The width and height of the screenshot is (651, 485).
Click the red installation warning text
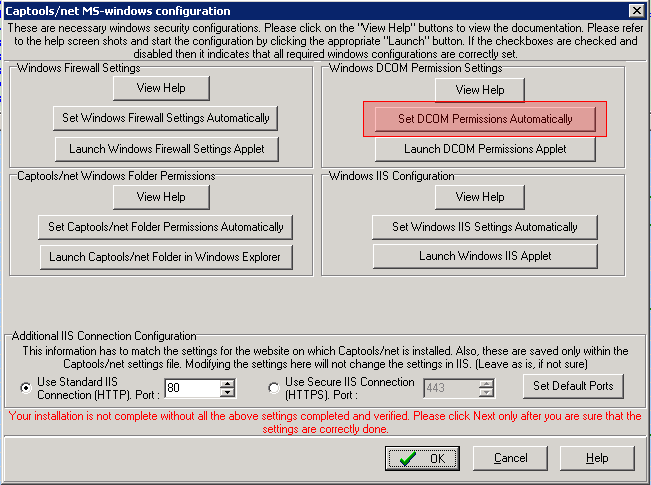(x=325, y=422)
